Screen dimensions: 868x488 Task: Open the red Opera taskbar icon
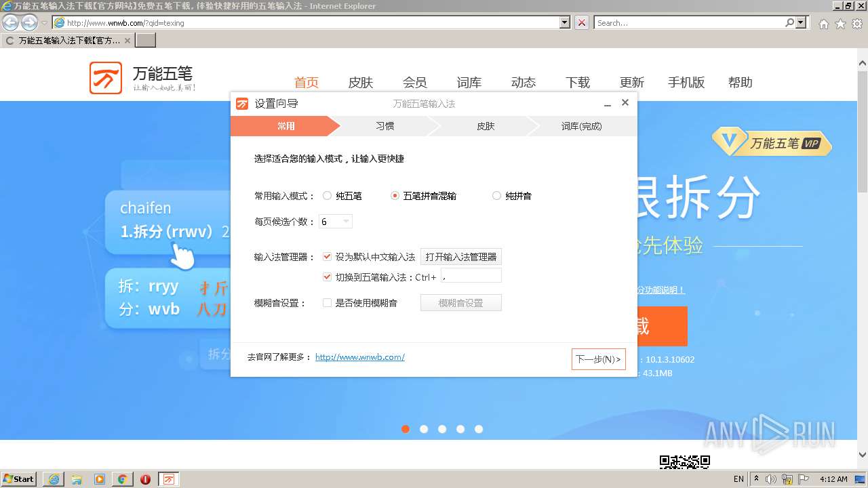(145, 479)
